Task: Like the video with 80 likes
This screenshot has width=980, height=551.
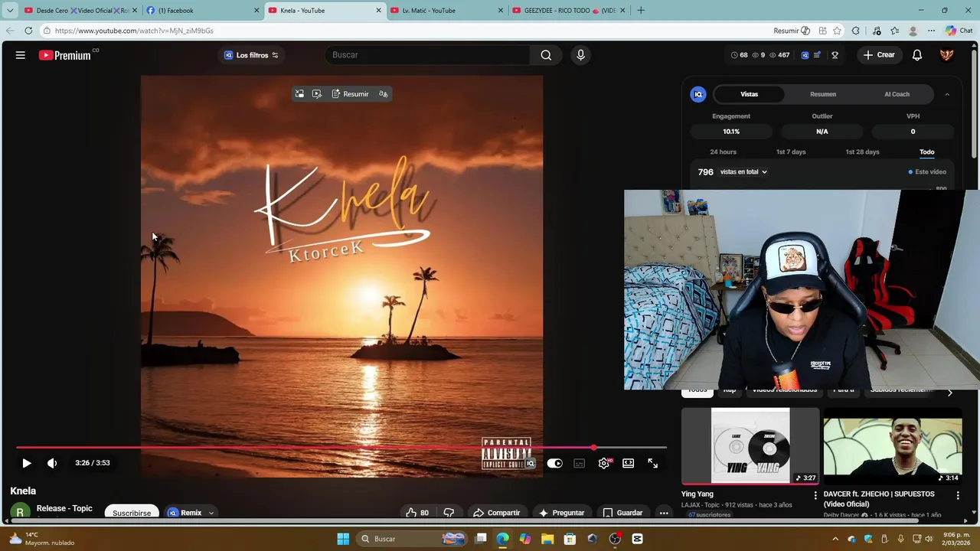Action: [x=417, y=513]
